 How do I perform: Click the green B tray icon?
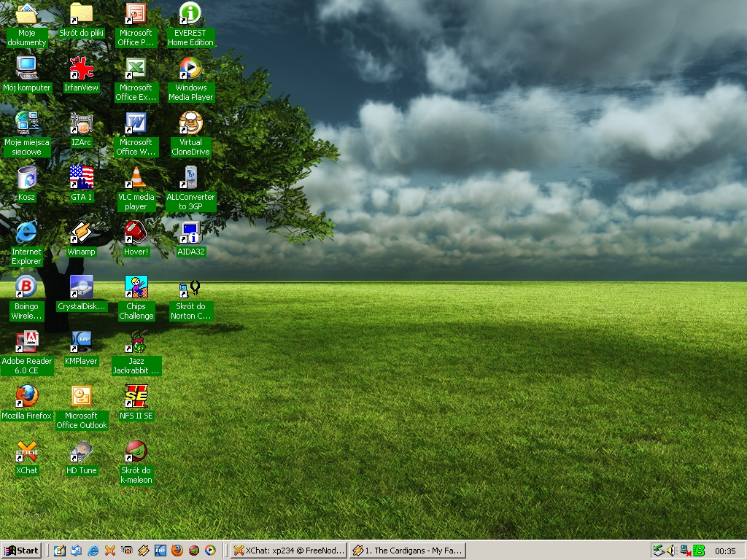(x=698, y=551)
